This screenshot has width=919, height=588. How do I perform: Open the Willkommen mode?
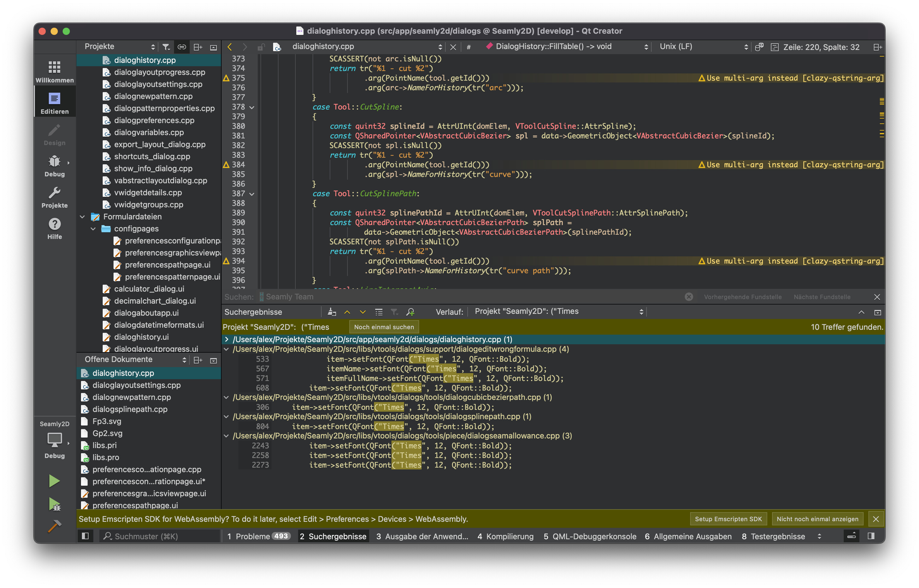click(x=55, y=71)
